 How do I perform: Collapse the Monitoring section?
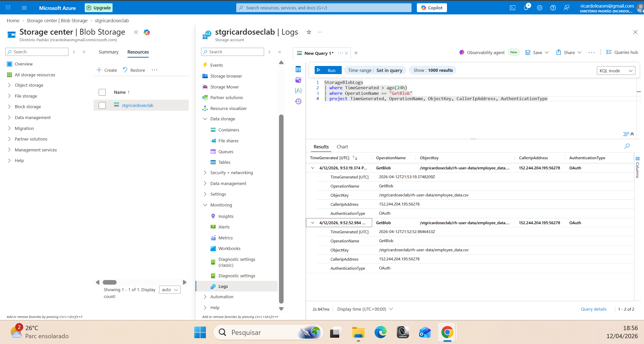(x=205, y=205)
